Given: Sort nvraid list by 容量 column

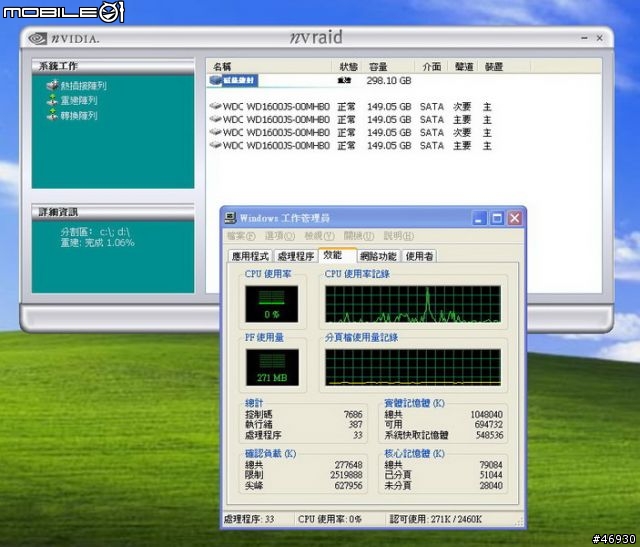Looking at the screenshot, I should coord(388,67).
